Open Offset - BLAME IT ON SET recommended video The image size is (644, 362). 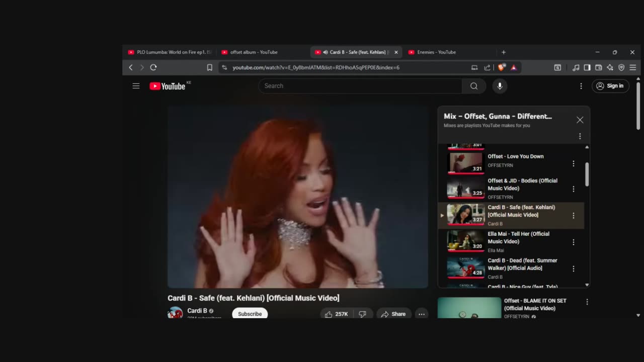(535, 305)
